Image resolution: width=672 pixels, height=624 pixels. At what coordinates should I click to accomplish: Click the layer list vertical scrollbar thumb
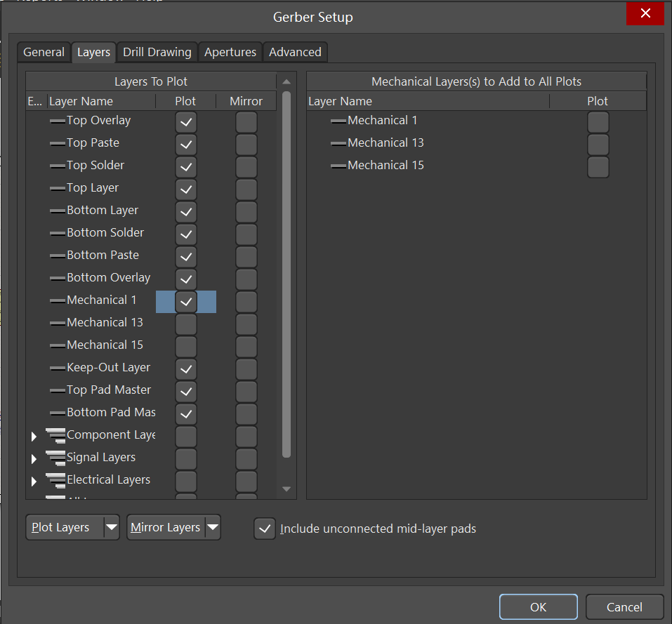tap(286, 274)
